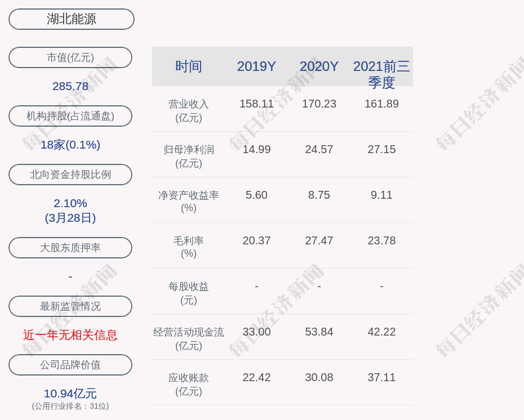Click the 湖北能源 company name pill
The width and height of the screenshot is (524, 420).
coord(72,19)
